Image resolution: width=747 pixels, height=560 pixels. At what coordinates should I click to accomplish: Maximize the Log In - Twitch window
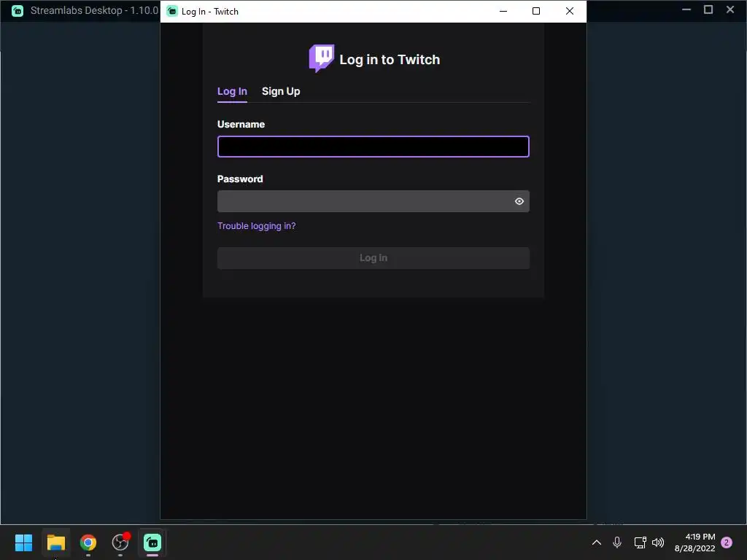click(536, 11)
